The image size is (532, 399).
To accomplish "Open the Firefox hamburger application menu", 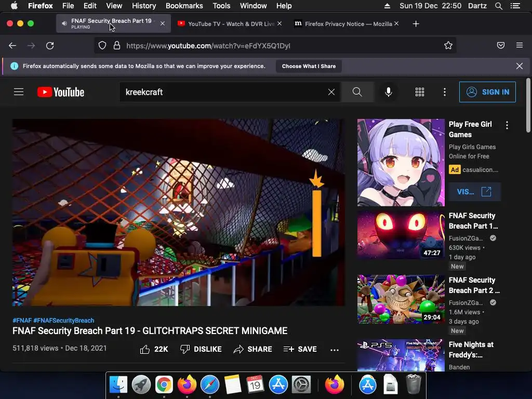I will pos(520,45).
